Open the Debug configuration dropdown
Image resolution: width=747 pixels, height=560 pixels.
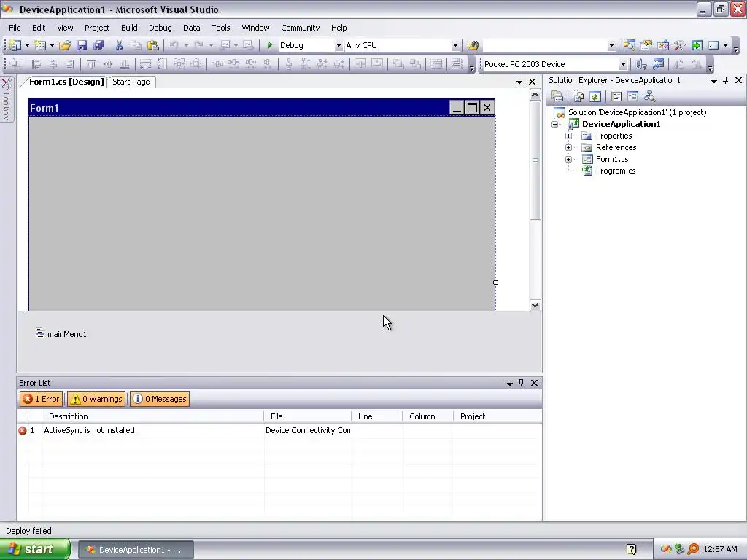pos(338,46)
